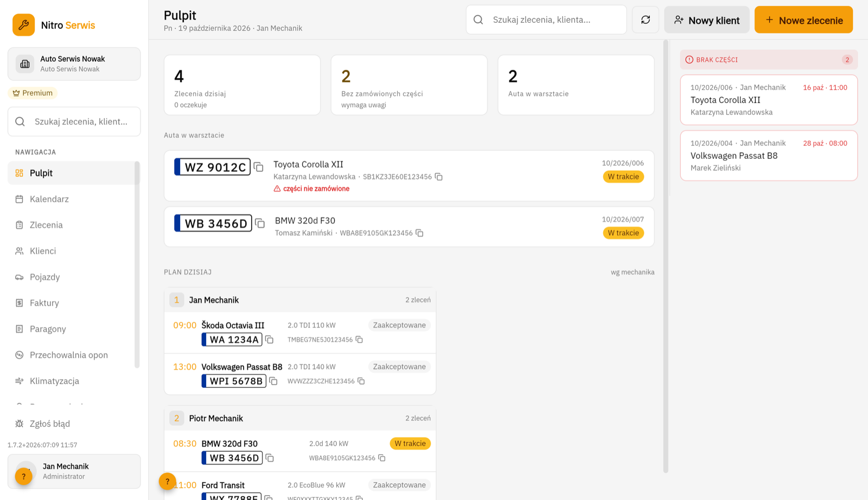Click the header search field 'Szukaj zlecenia, klienta...'
The width and height of the screenshot is (868, 500).
[x=546, y=20]
